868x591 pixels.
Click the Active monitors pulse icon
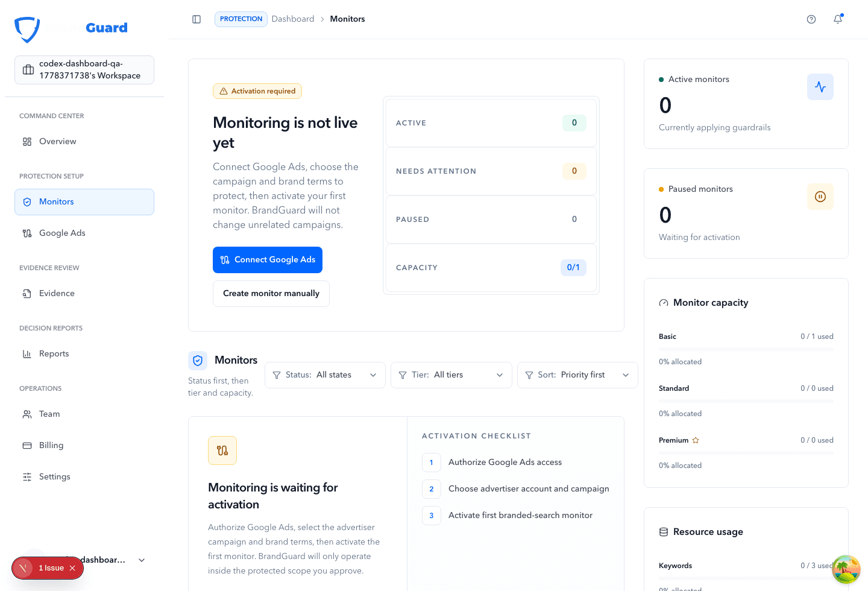pos(820,87)
